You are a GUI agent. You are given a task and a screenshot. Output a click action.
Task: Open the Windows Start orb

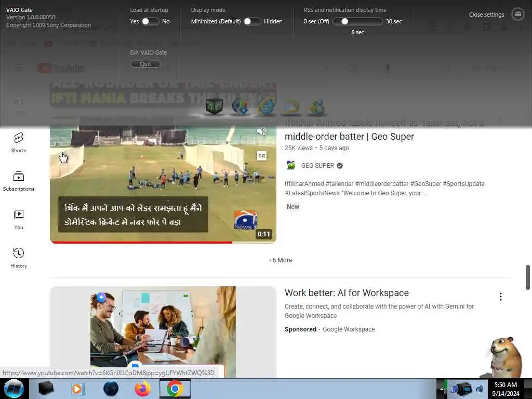pyautogui.click(x=14, y=389)
